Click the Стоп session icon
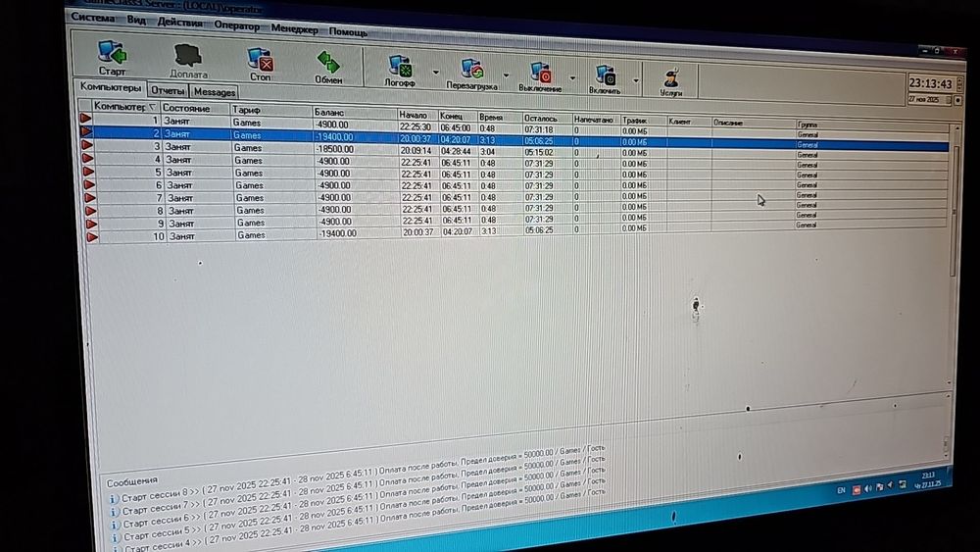The image size is (980, 552). [260, 60]
